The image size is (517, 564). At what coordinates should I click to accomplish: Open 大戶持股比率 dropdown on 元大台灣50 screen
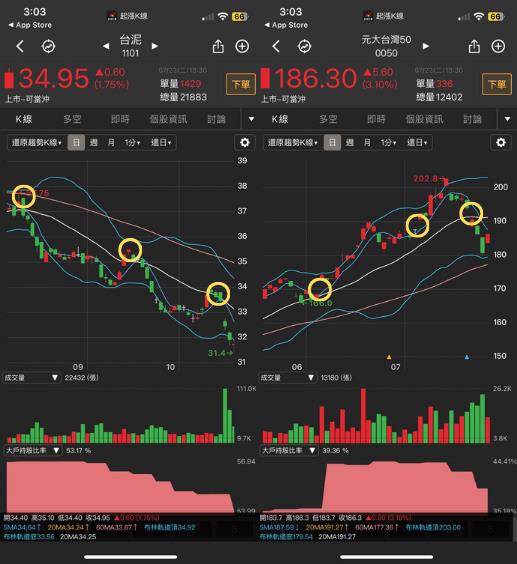pyautogui.click(x=289, y=450)
